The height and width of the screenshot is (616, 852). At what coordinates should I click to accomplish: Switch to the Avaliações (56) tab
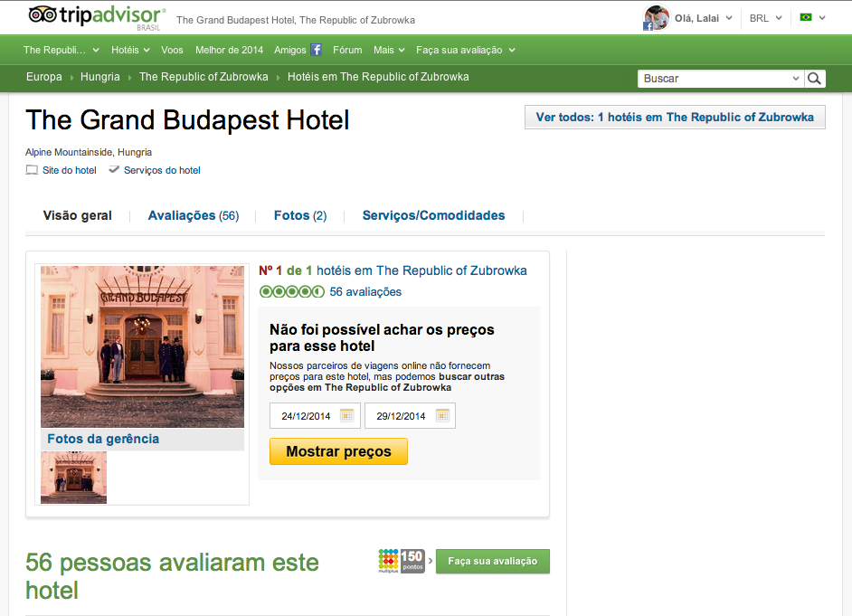pos(194,215)
